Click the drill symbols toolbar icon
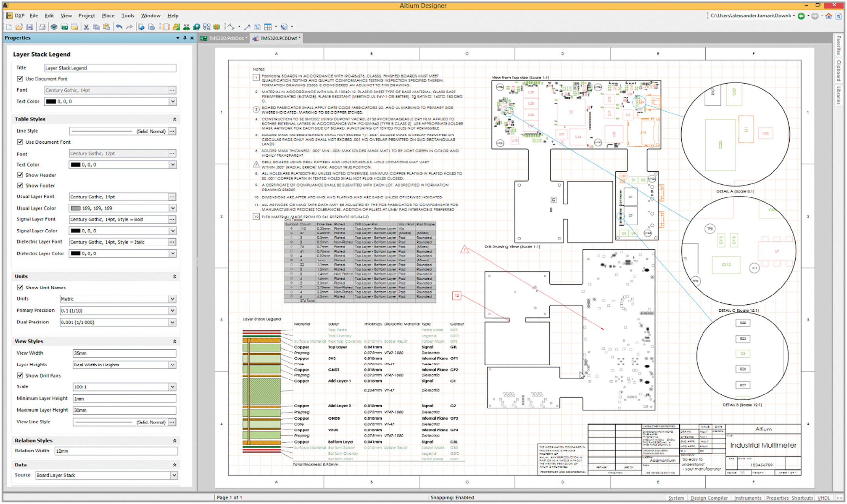The width and height of the screenshot is (847, 504). (x=206, y=27)
